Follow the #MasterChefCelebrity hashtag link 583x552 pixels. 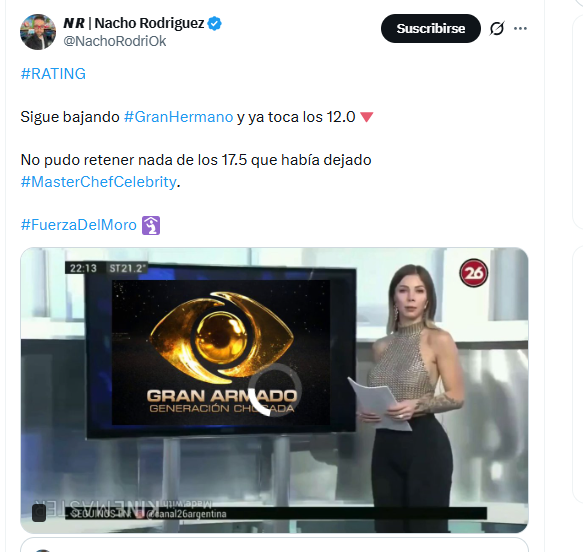click(x=99, y=182)
